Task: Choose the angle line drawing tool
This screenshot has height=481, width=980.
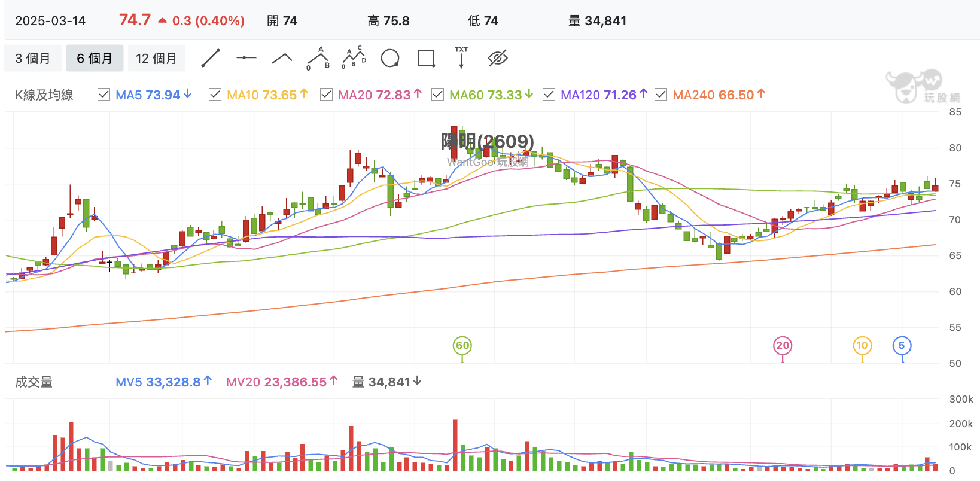Action: pos(282,58)
